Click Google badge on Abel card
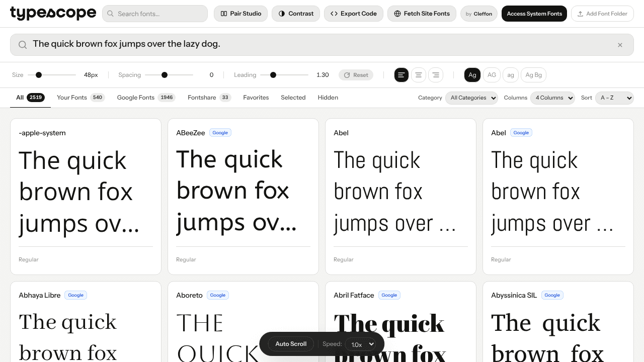Screen dimensions: 644x362 coord(521,133)
